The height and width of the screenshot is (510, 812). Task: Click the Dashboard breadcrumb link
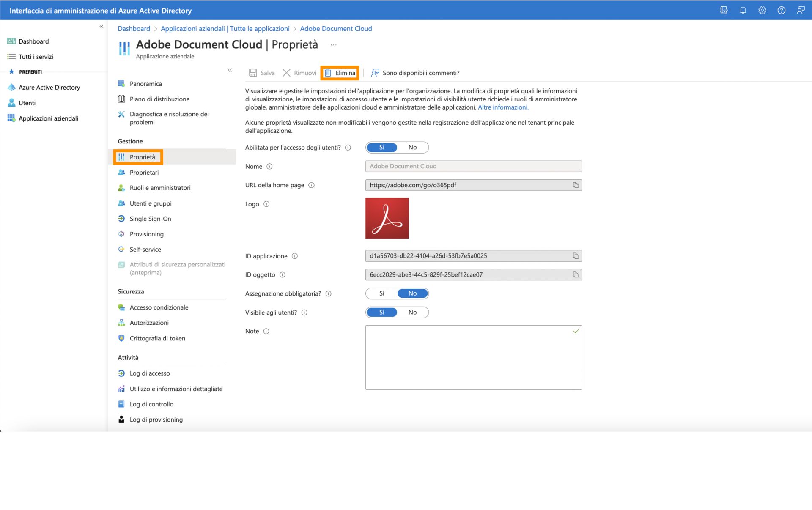134,29
